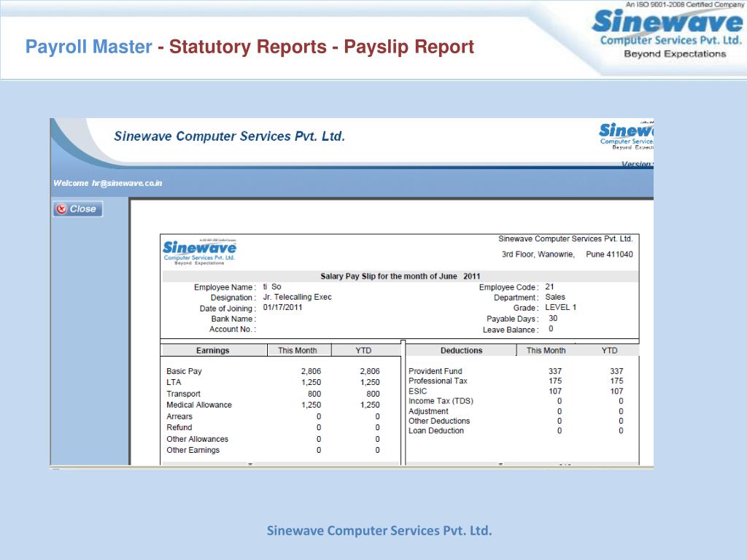Click the Employee Code value 21
This screenshot has width=747, height=560.
(549, 287)
